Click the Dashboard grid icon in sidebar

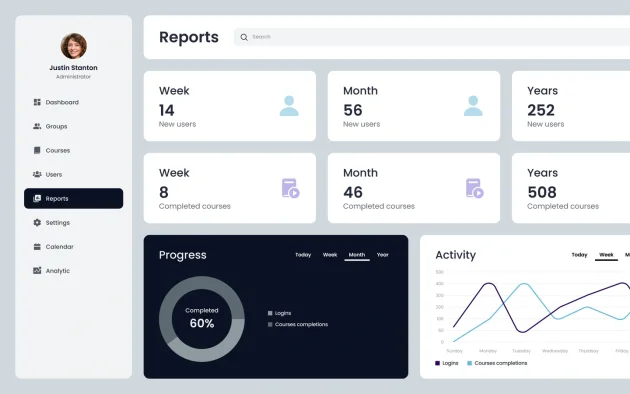37,102
